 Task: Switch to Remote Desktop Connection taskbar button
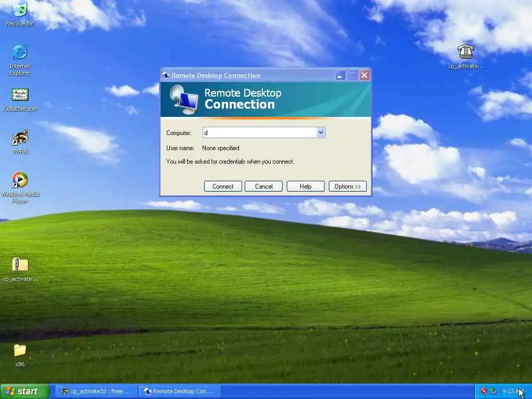(179, 391)
